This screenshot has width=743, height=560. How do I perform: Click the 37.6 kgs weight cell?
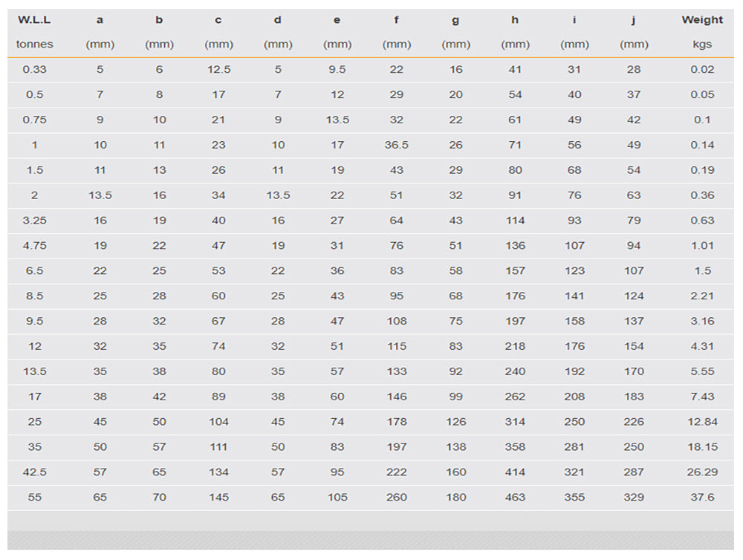click(x=701, y=498)
